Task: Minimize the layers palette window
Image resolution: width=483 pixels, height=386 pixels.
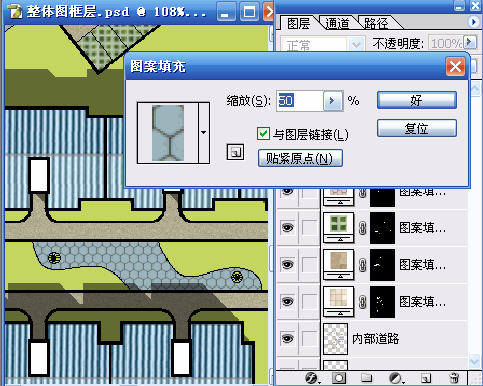Action: [459, 5]
